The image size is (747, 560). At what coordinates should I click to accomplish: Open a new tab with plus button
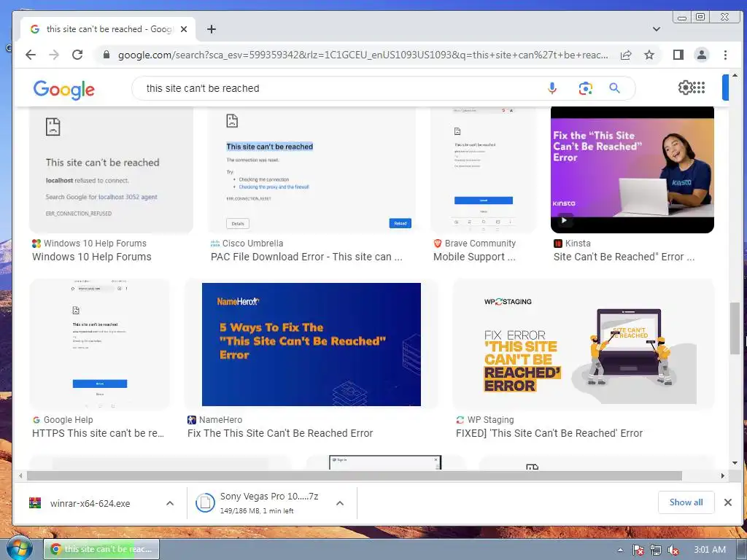[x=212, y=29]
